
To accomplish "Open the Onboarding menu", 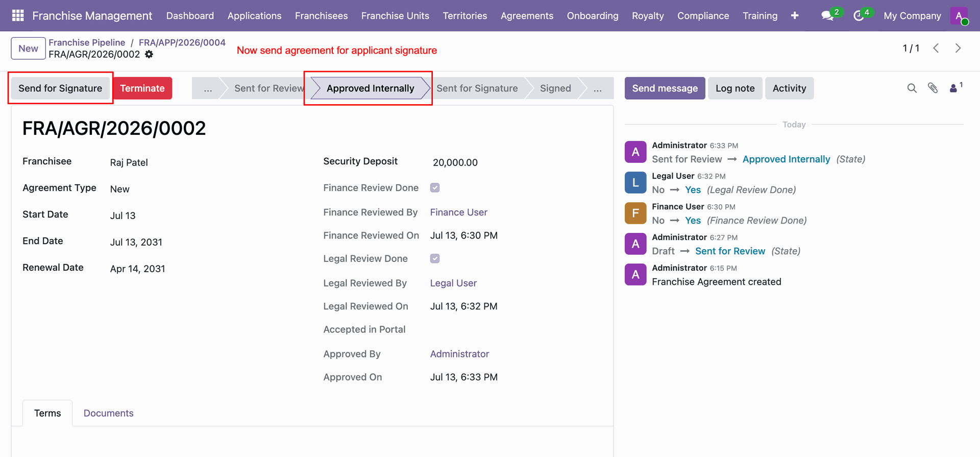I will click(x=592, y=16).
